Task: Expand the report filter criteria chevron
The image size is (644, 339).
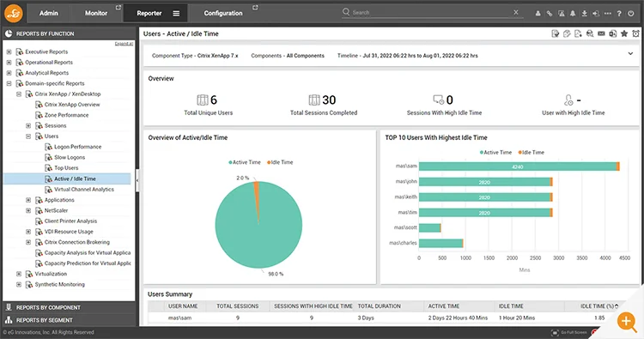Action: (630, 54)
